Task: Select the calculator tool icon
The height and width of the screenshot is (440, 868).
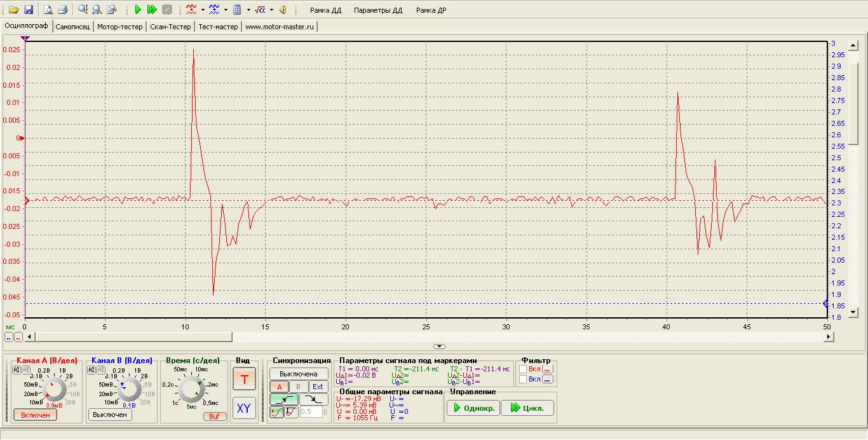Action: [237, 10]
